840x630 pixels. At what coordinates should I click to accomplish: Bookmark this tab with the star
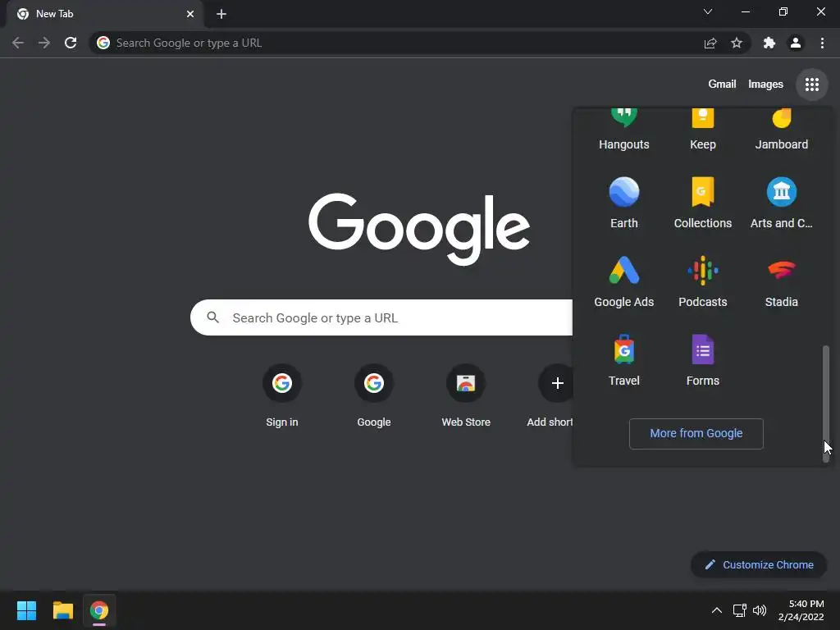[x=737, y=43]
